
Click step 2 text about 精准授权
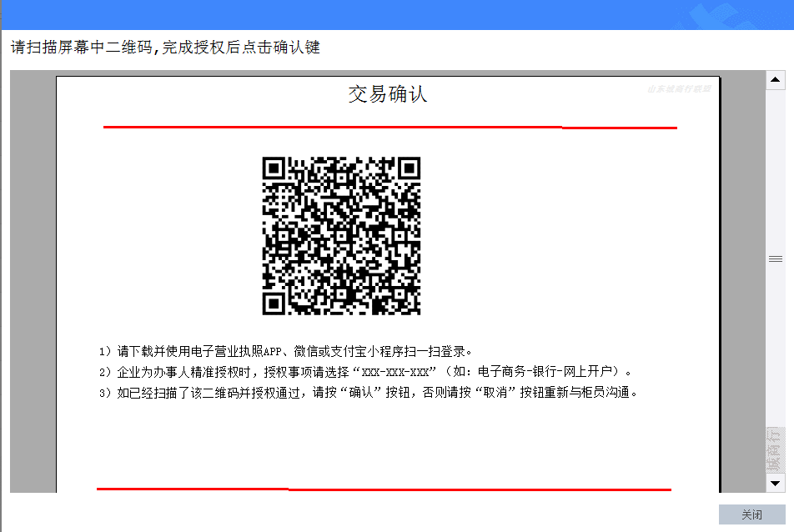pyautogui.click(x=365, y=372)
